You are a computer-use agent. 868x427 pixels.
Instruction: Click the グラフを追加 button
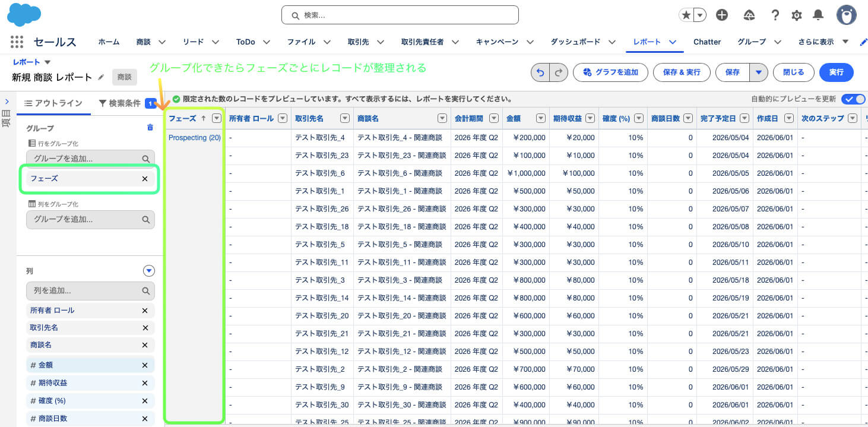click(x=609, y=72)
